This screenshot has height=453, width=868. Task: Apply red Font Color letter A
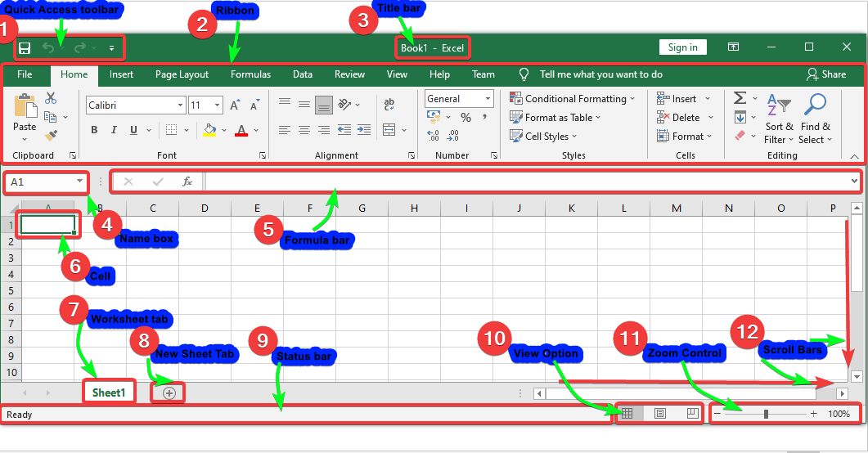(241, 131)
